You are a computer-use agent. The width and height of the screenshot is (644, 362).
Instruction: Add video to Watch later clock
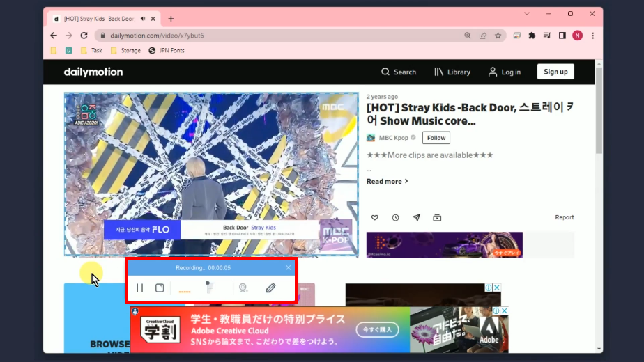tap(395, 217)
